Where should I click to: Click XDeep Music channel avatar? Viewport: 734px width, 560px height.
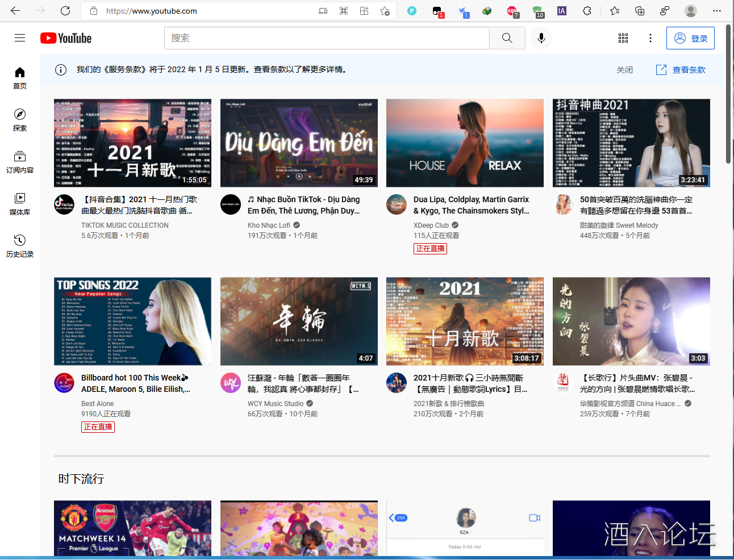[397, 204]
